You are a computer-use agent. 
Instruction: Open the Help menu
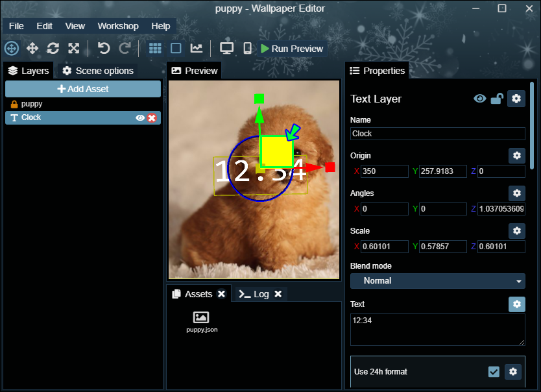coord(160,26)
